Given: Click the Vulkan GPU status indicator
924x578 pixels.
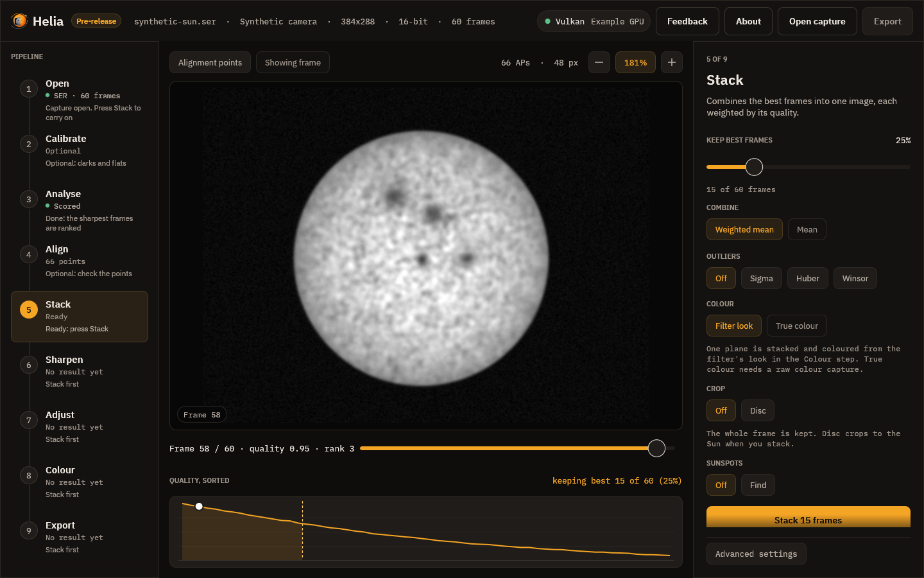Looking at the screenshot, I should pos(594,21).
